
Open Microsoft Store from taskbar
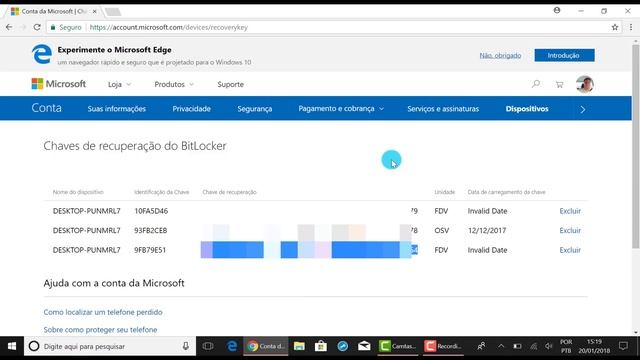point(321,347)
